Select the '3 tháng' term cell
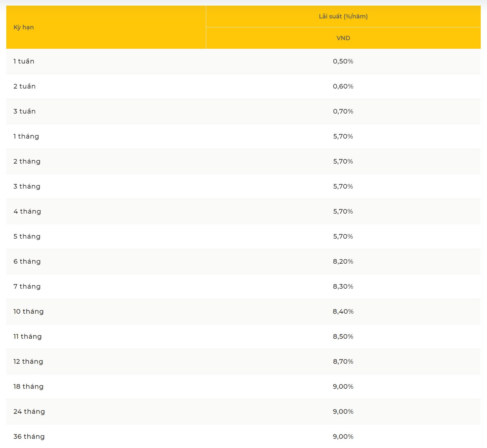This screenshot has width=487, height=448. pyautogui.click(x=106, y=186)
